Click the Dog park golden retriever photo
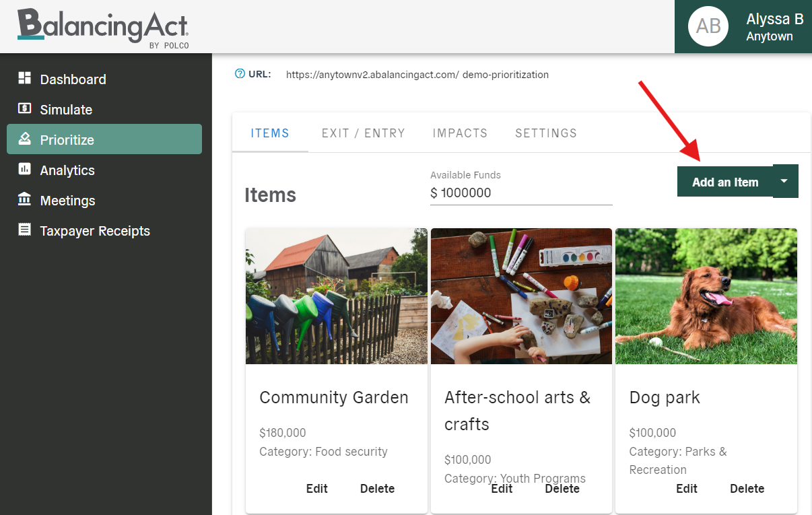The image size is (812, 515). [x=706, y=296]
